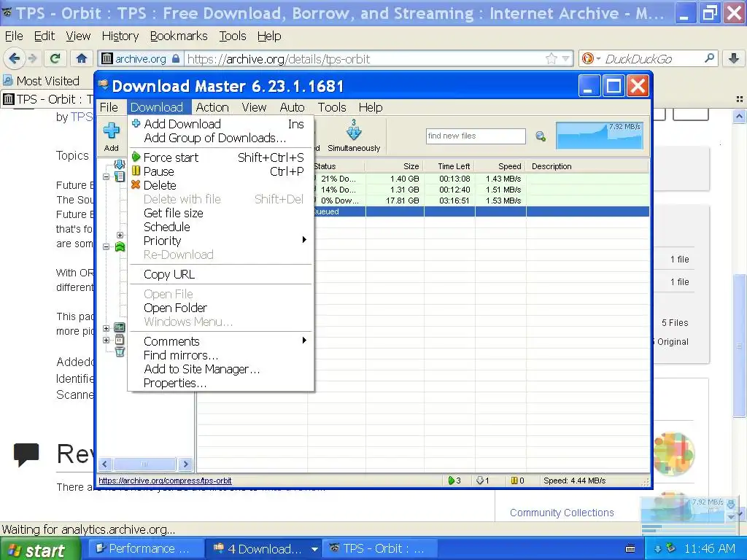Click the find new files search field
The width and height of the screenshot is (747, 560).
(x=476, y=136)
